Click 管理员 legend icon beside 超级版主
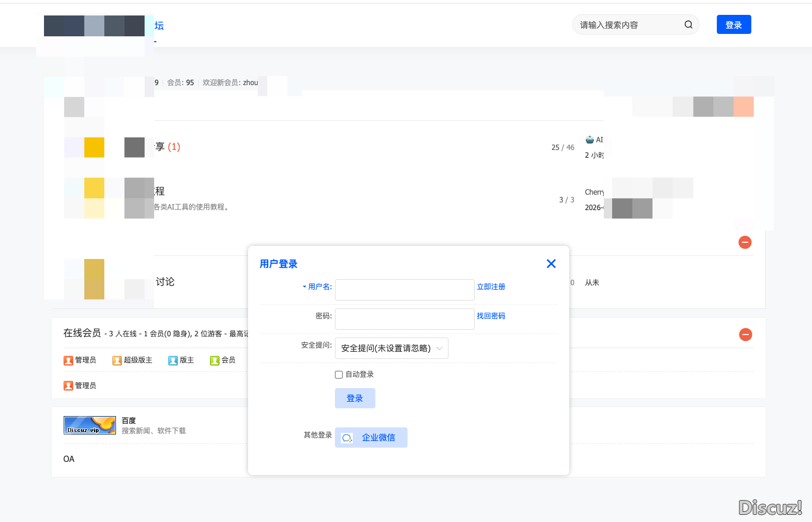The width and height of the screenshot is (812, 522). pos(68,360)
